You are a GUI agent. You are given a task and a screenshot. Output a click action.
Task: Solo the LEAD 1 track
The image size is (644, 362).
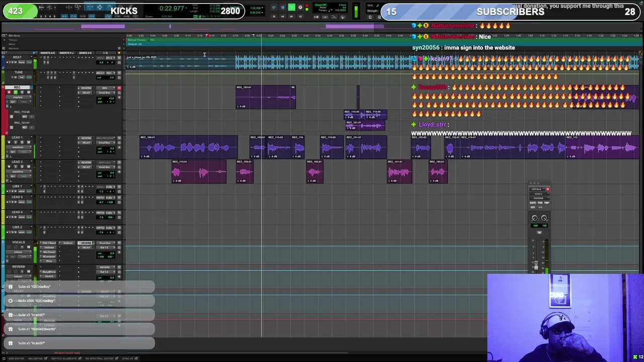[x=22, y=142]
